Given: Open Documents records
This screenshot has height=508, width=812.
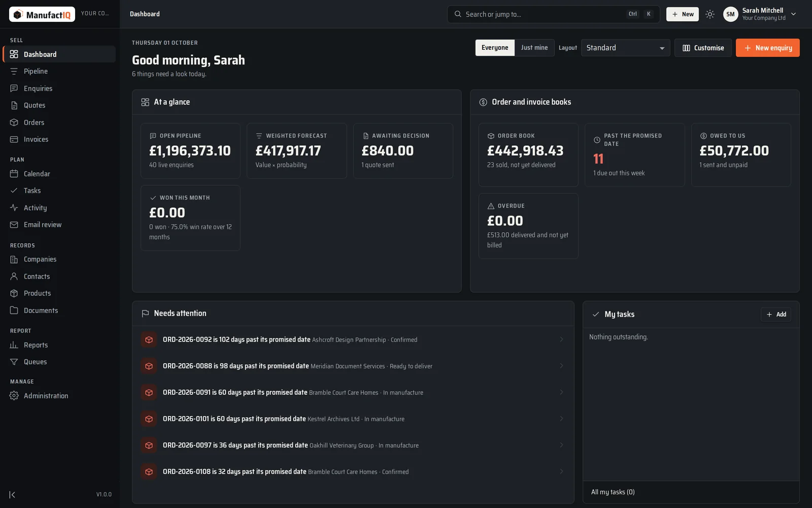Looking at the screenshot, I should point(59,310).
